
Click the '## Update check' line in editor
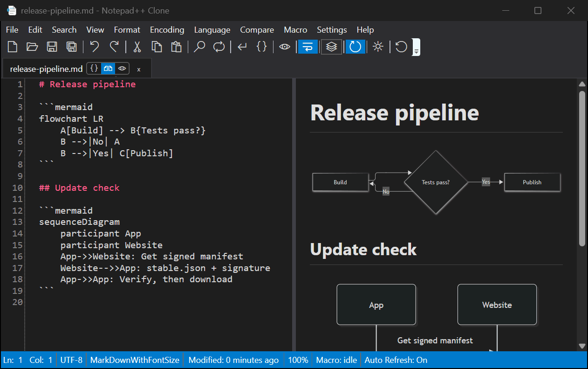coord(79,188)
